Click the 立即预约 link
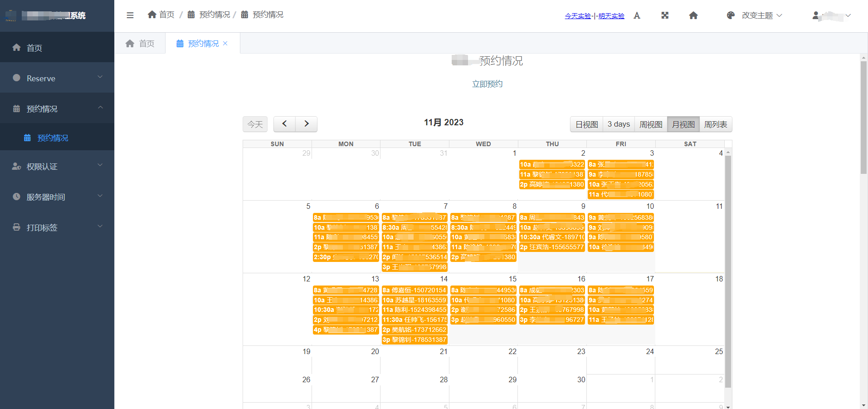 pyautogui.click(x=487, y=84)
